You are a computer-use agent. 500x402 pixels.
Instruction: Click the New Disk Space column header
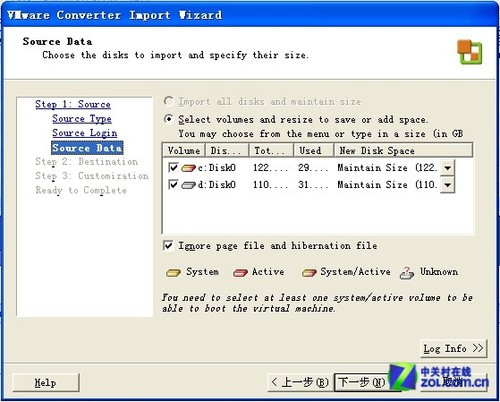click(403, 151)
